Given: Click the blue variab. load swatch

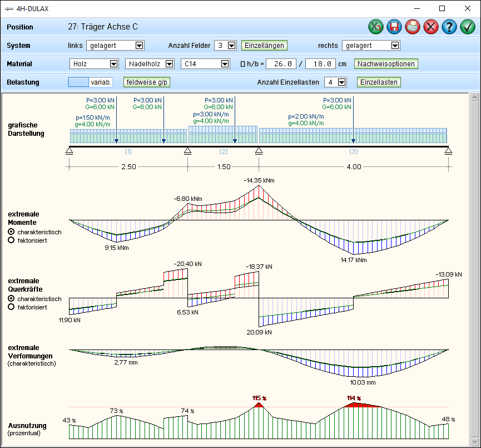Looking at the screenshot, I should [x=78, y=82].
